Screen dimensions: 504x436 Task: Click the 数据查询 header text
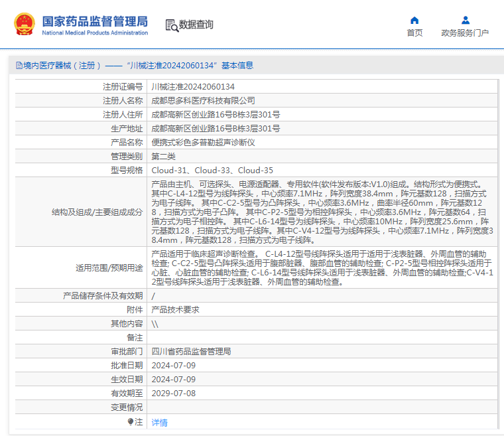(196, 25)
